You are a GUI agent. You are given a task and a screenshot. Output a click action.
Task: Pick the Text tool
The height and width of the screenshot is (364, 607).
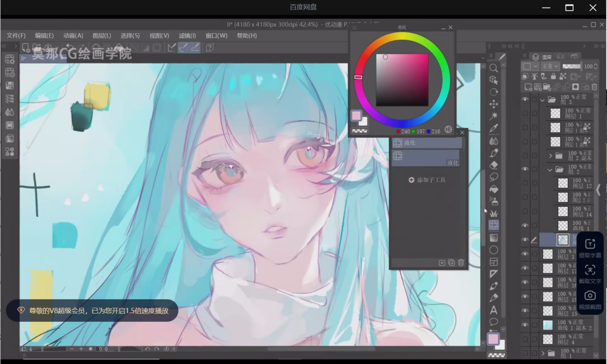(x=493, y=310)
